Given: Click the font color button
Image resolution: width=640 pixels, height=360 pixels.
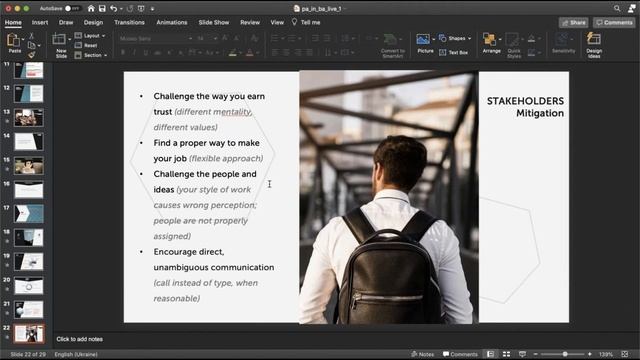Looking at the screenshot, I should (250, 53).
